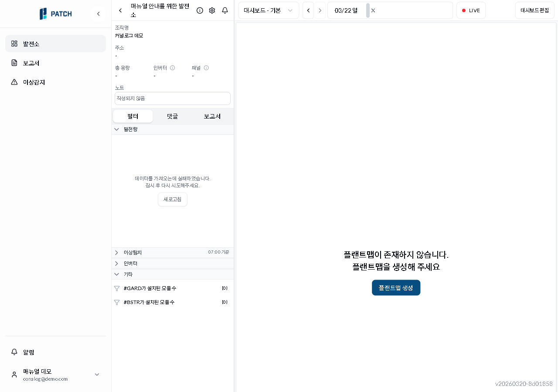Click the filter icon next to #BSTR 모듈수

coord(116,302)
